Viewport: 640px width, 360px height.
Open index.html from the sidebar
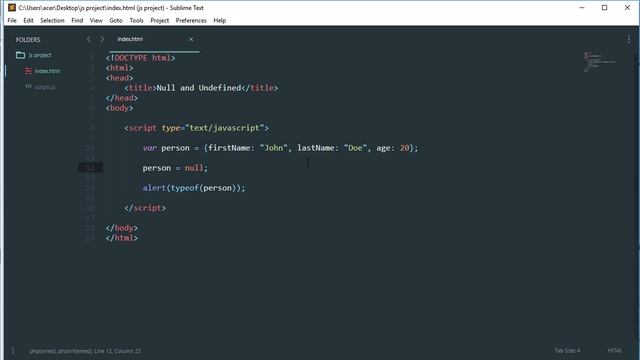click(x=47, y=71)
